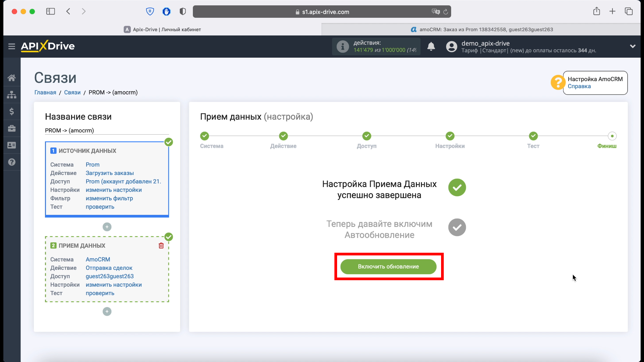Click проверить in data receiver block
Screen dimensions: 644x362
[100, 293]
